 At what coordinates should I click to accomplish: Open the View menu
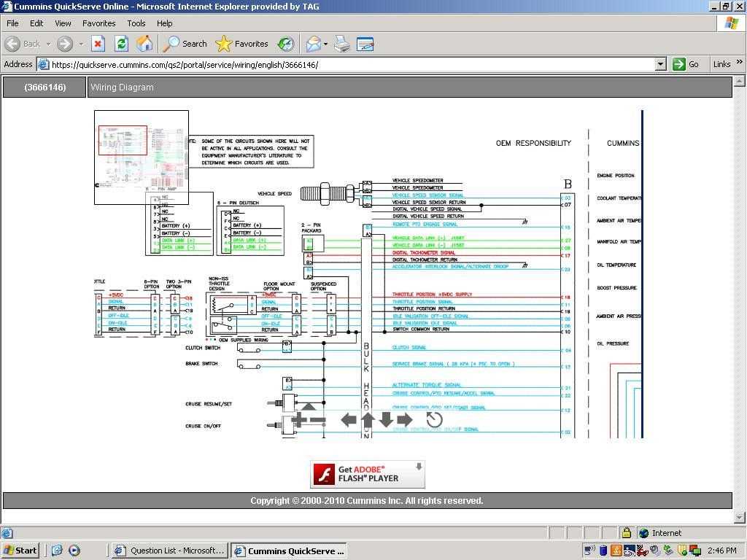coord(63,23)
